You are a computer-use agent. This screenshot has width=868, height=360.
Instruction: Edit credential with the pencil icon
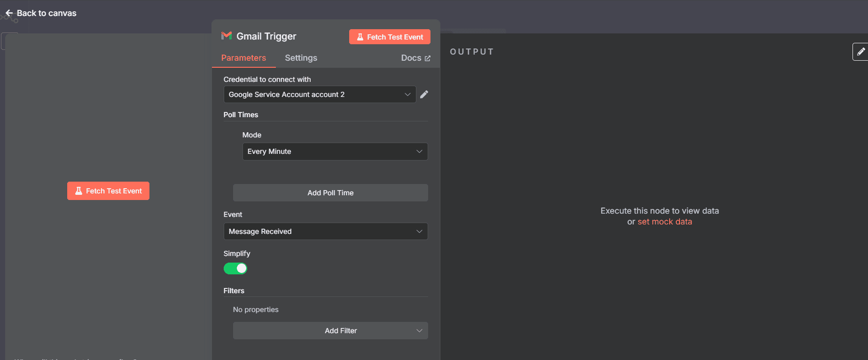click(424, 95)
